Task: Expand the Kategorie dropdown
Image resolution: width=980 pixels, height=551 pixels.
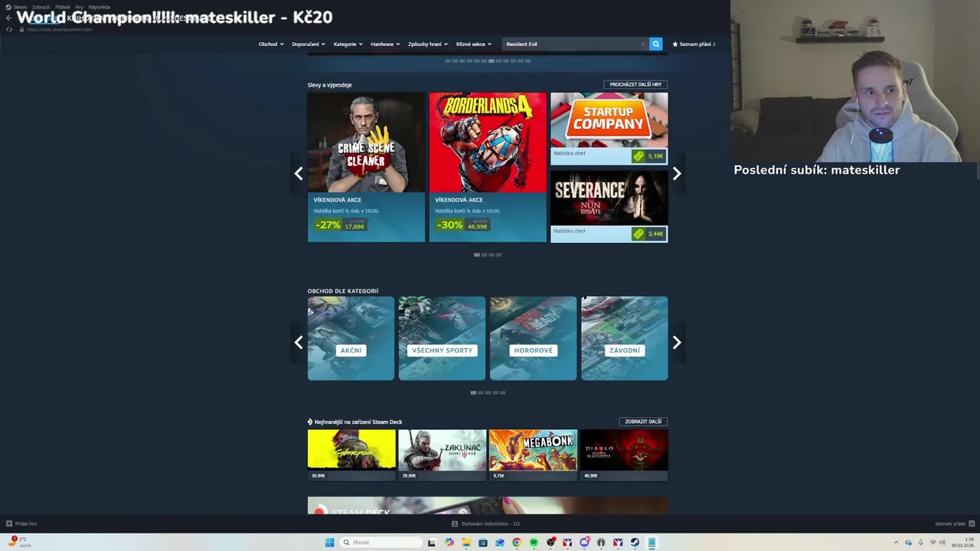Action: tap(348, 44)
